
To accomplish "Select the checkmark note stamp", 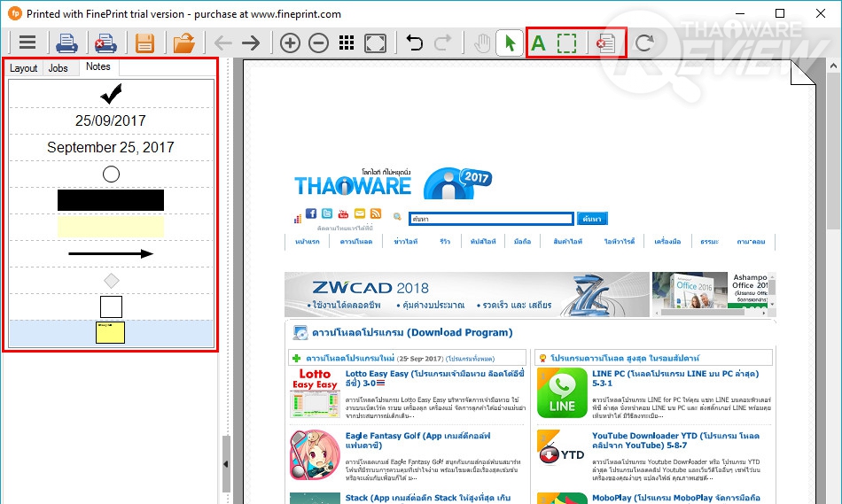I will click(111, 94).
